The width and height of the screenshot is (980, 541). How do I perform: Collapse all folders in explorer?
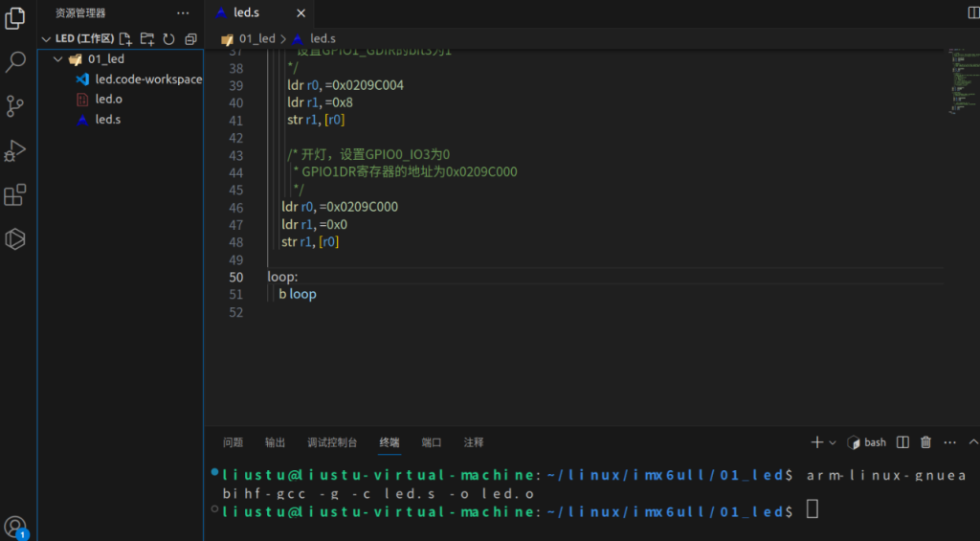[190, 39]
